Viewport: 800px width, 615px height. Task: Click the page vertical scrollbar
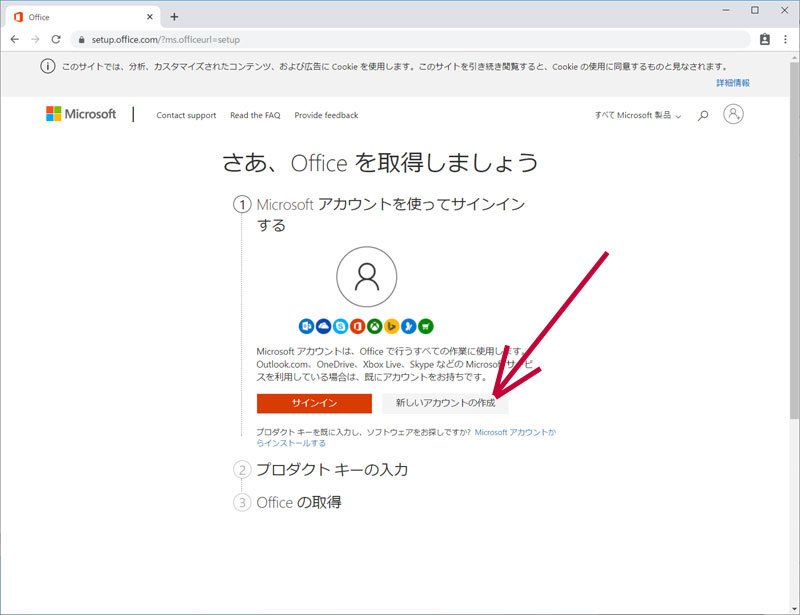[x=794, y=240]
